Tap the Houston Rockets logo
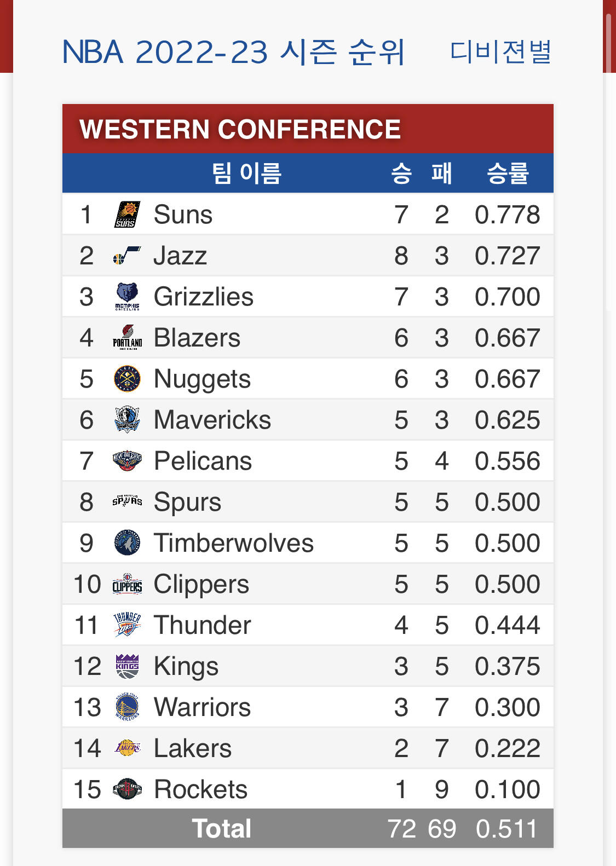This screenshot has width=616, height=866. pos(127,789)
